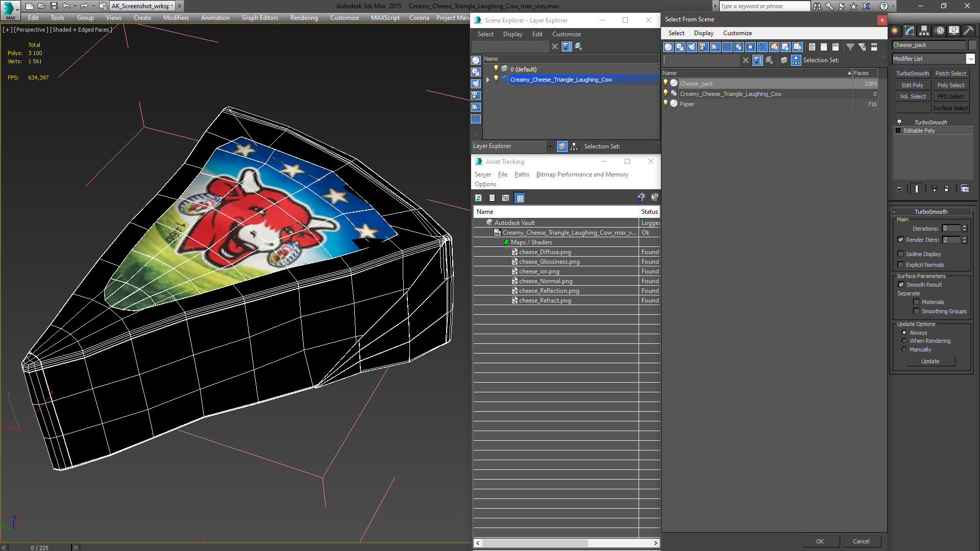Image resolution: width=980 pixels, height=551 pixels.
Task: Enable Explicit Normals checkbox
Action: (x=901, y=265)
